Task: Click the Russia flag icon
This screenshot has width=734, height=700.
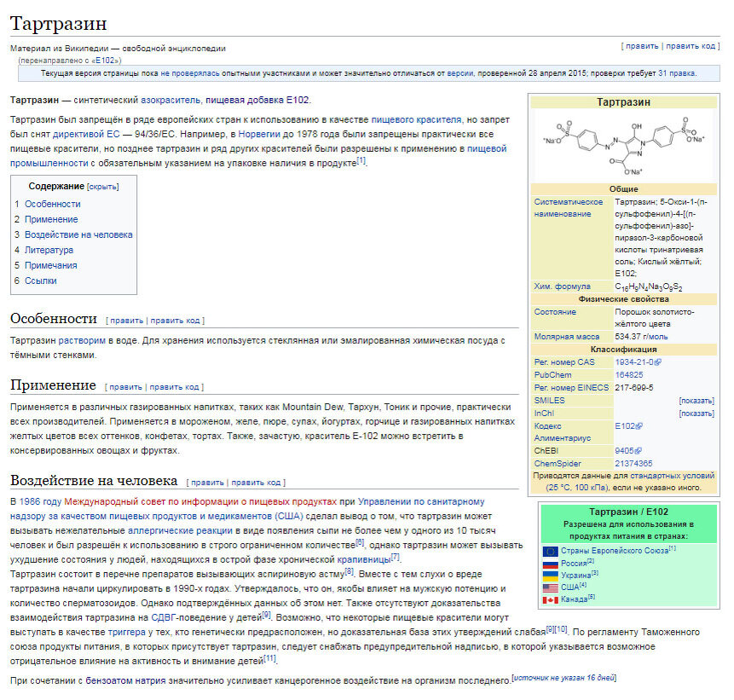Action: [x=550, y=564]
